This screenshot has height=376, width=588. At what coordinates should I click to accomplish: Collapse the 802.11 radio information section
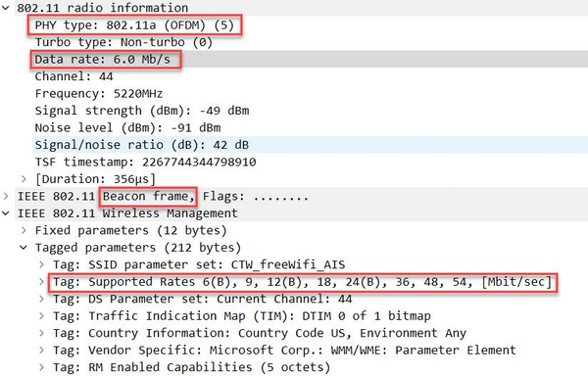[6, 8]
